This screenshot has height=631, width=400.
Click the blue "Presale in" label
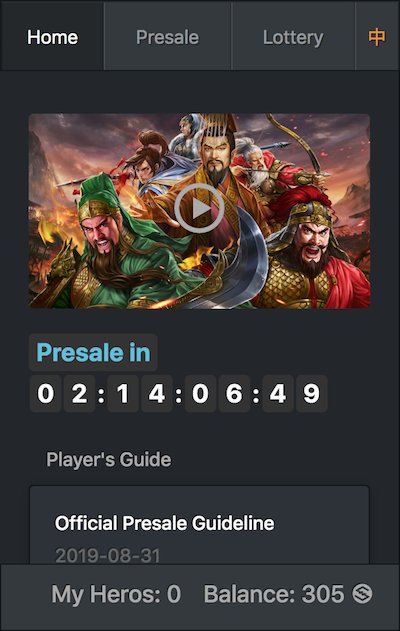[93, 352]
